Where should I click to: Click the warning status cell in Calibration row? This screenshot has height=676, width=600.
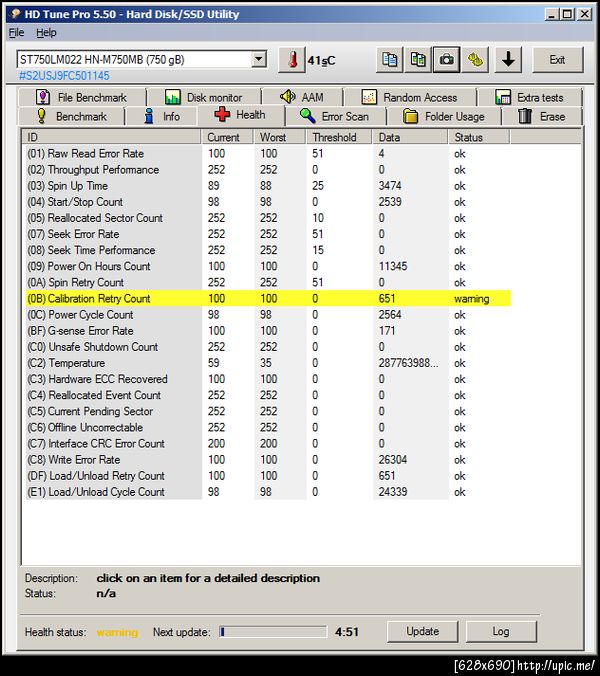coord(472,298)
